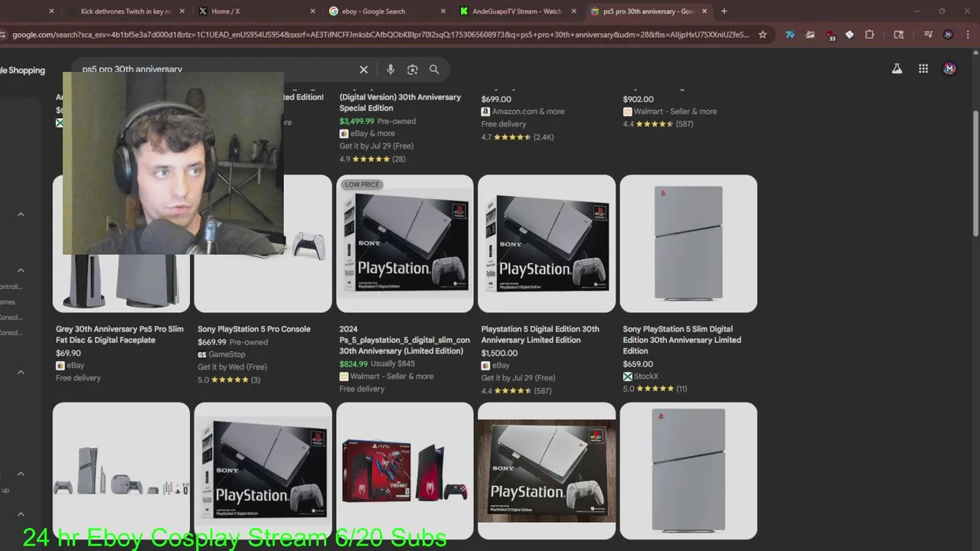The width and height of the screenshot is (980, 551).
Task: Open Google Lens image search icon
Action: pyautogui.click(x=413, y=70)
